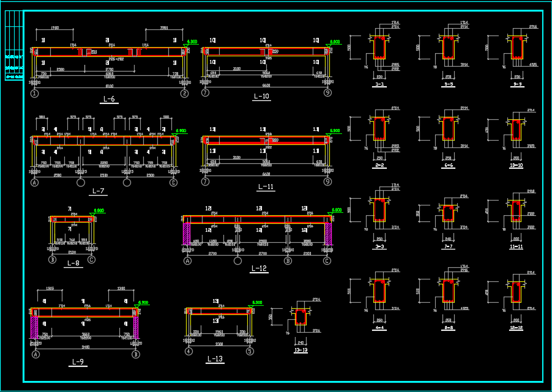The width and height of the screenshot is (552, 392).
Task: Select the cyan title block text at left
Action: (x=14, y=67)
